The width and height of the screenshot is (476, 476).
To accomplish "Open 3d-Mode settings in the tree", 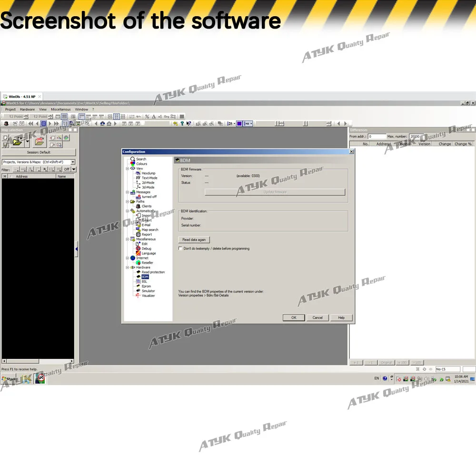I will pos(148,187).
